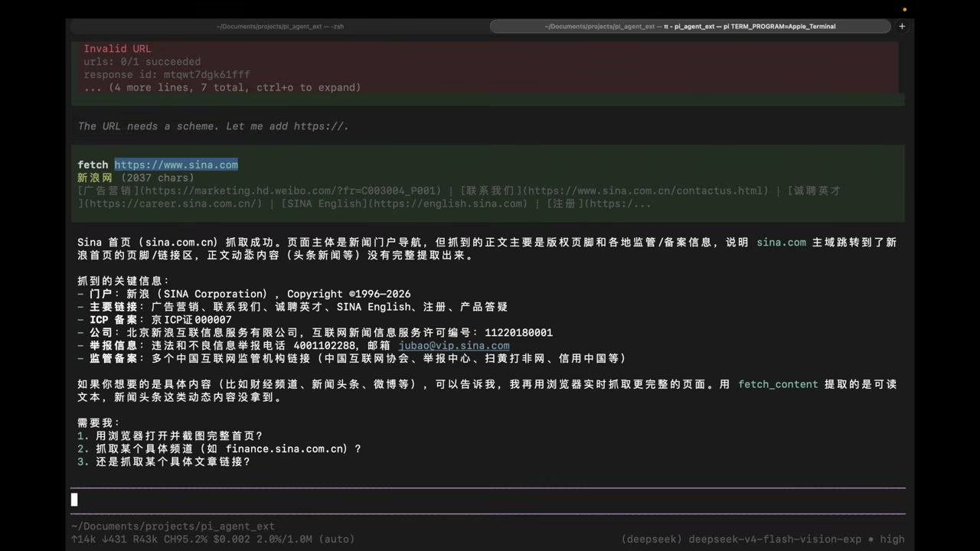Click 'urls: 0/1 succeeded' line
This screenshot has width=980, height=551.
point(142,61)
